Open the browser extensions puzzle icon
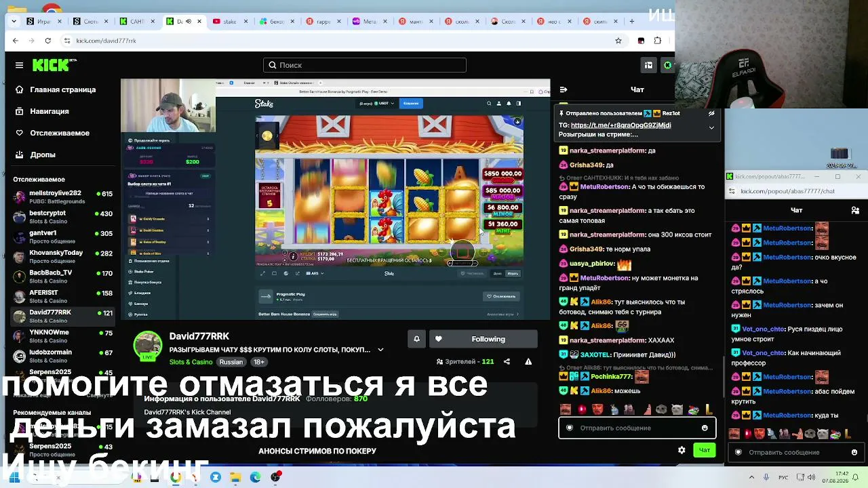This screenshot has height=488, width=868. (x=657, y=41)
